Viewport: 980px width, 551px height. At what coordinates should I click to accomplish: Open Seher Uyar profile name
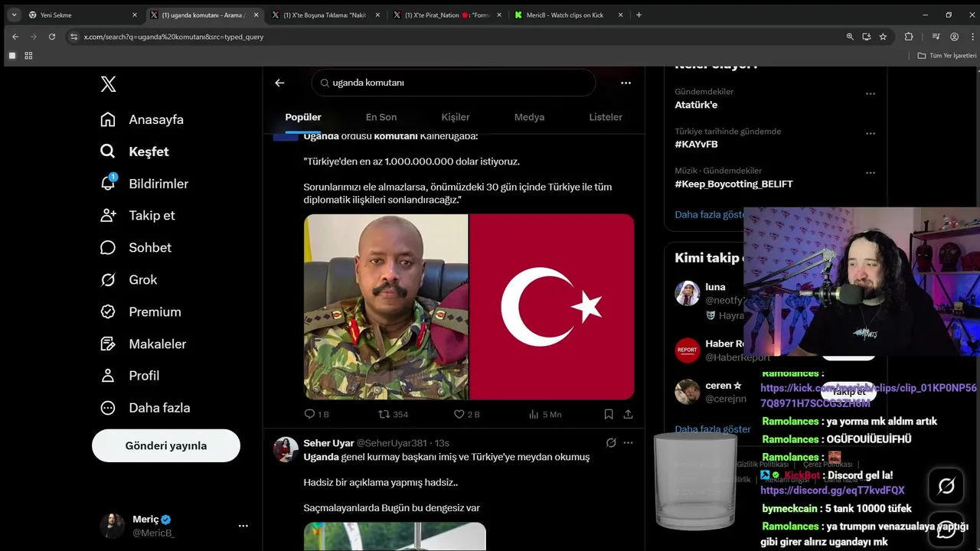pos(328,443)
